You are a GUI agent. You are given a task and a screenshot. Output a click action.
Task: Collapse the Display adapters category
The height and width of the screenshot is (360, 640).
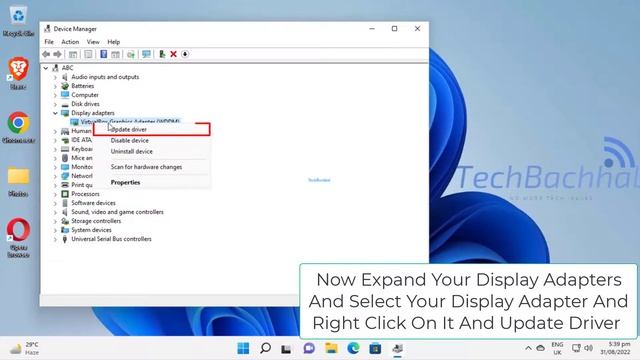pyautogui.click(x=55, y=113)
